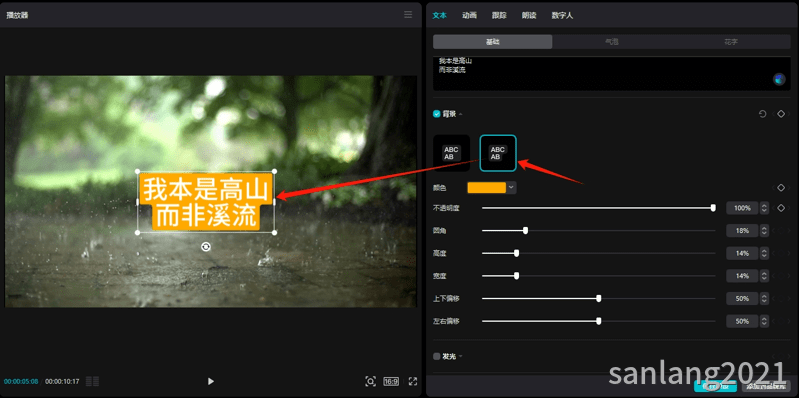
Task: Open the color dropdown arrow next to orange swatch
Action: [511, 188]
